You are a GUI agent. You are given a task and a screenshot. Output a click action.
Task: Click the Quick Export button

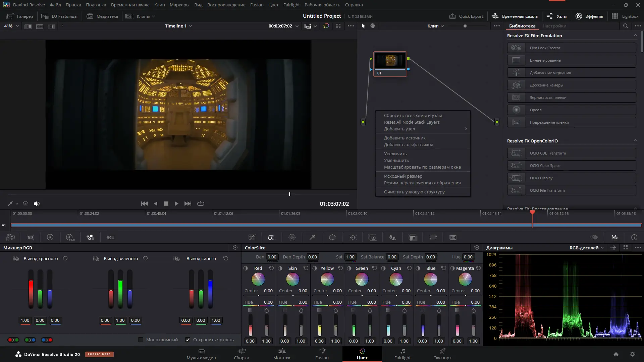(x=466, y=16)
